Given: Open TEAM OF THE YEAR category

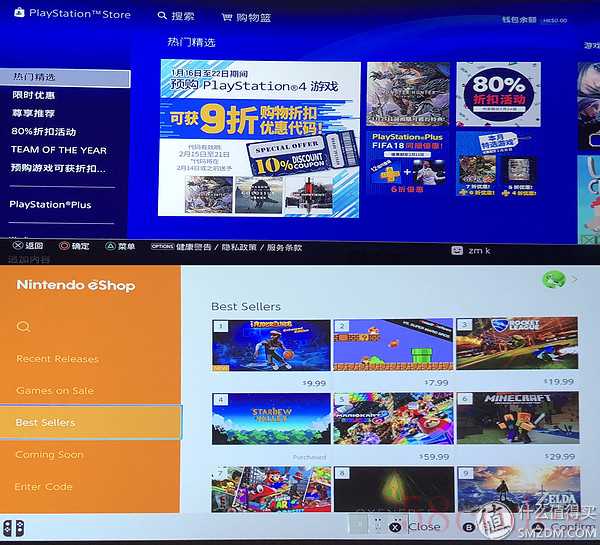Looking at the screenshot, I should pyautogui.click(x=58, y=150).
